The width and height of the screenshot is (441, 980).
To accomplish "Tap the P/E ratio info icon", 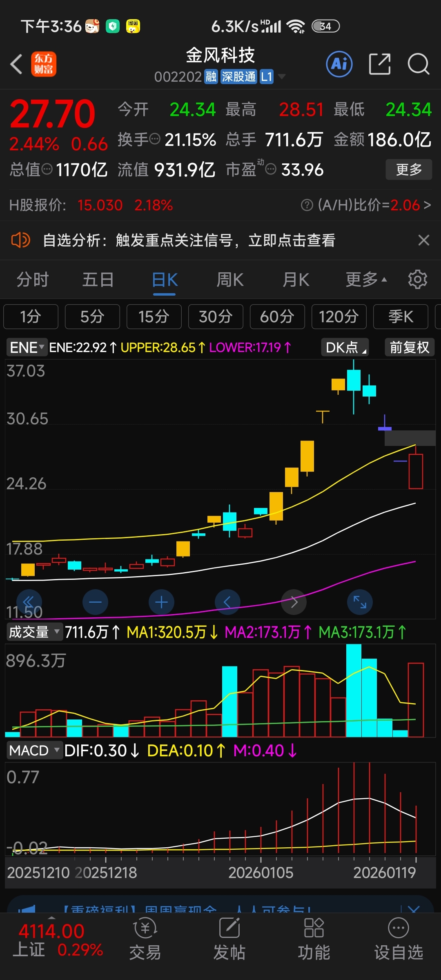I will tap(271, 169).
